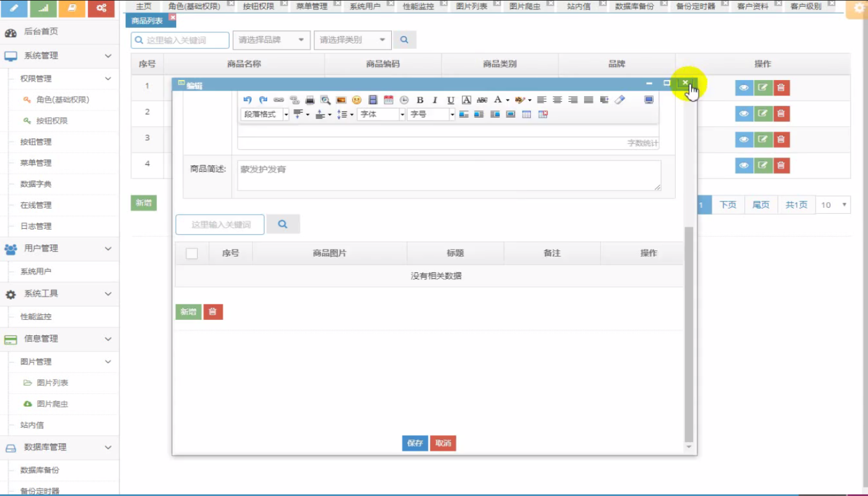The height and width of the screenshot is (496, 868).
Task: Go to 下页 next page
Action: 728,205
